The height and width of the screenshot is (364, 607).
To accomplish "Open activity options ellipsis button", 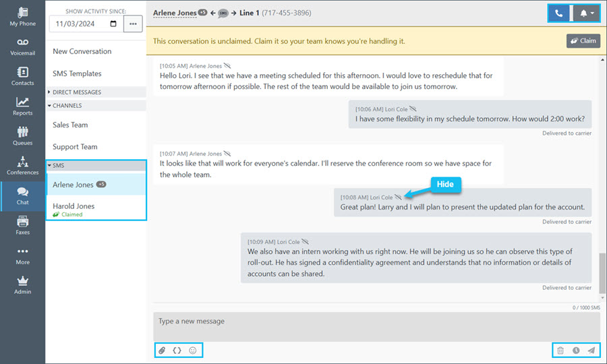I will click(x=133, y=24).
